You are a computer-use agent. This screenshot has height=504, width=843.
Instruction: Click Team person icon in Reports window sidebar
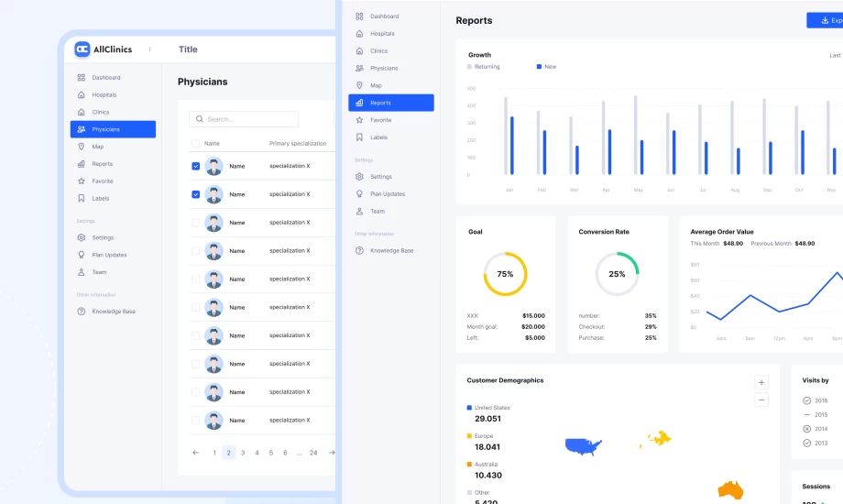coord(360,211)
